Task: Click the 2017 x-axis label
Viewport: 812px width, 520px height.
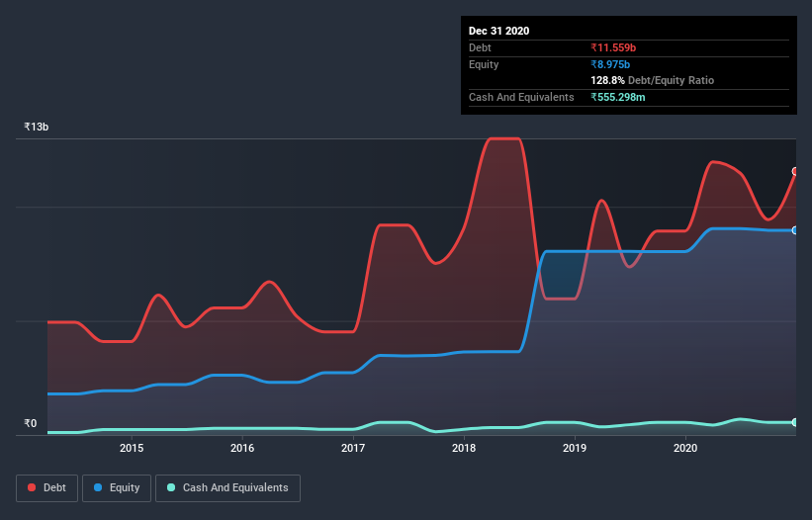Action: pyautogui.click(x=353, y=448)
